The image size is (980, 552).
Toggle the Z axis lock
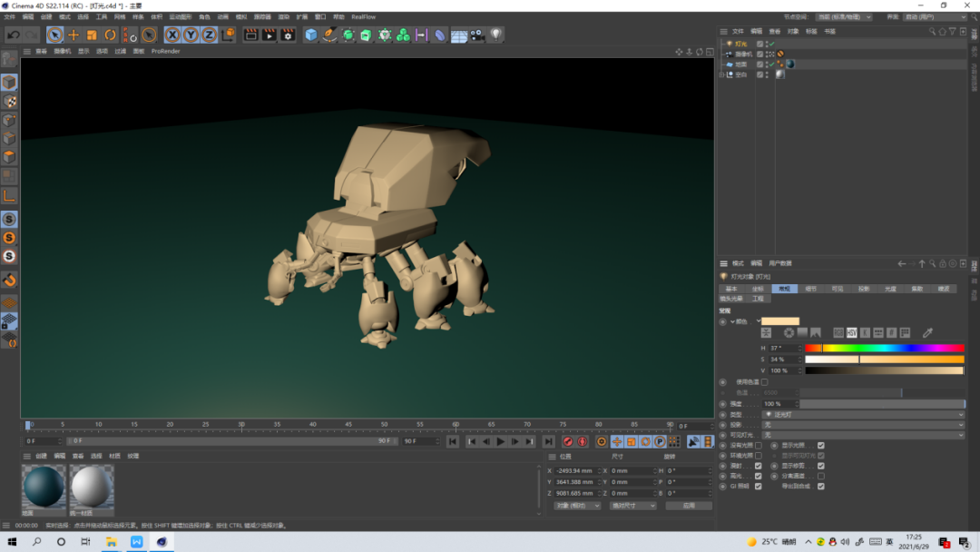pos(209,35)
